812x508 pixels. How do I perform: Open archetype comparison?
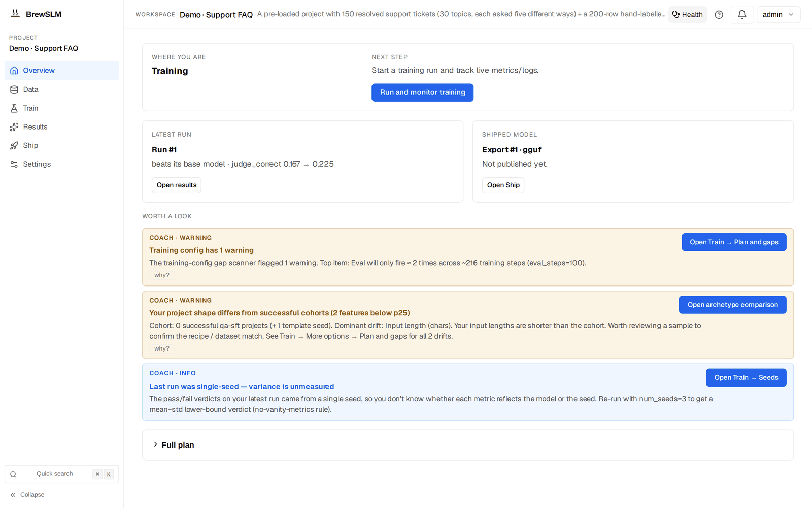pyautogui.click(x=732, y=305)
